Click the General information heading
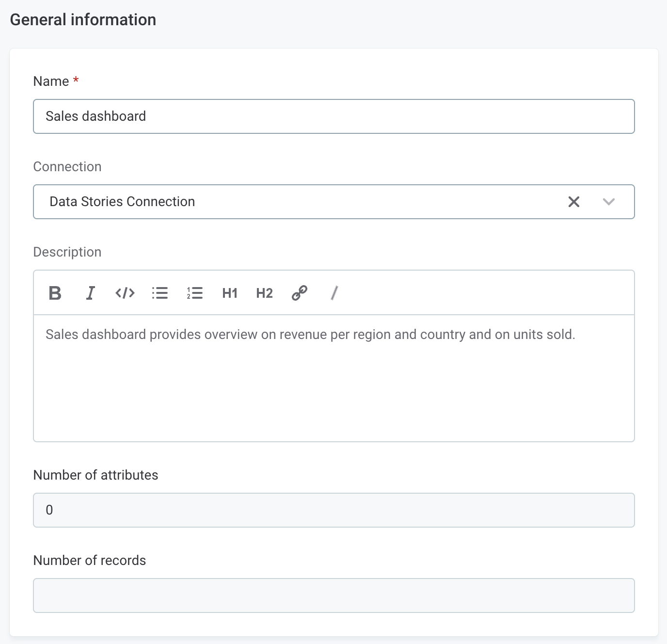This screenshot has height=644, width=667. click(x=83, y=20)
